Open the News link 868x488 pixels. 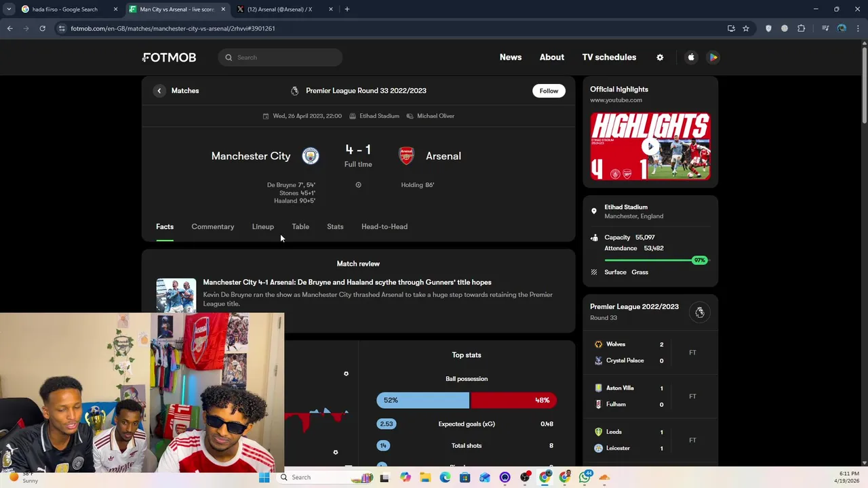point(511,58)
